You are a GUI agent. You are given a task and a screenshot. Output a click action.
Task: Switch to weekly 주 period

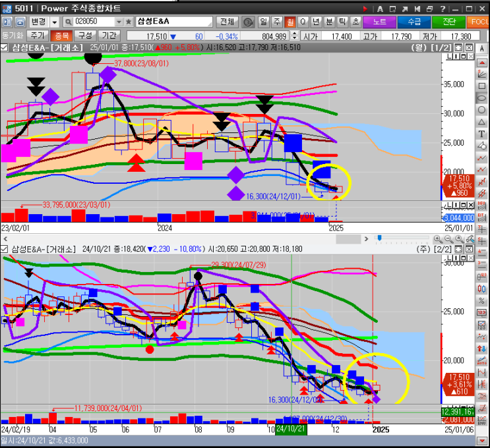pyautogui.click(x=277, y=22)
